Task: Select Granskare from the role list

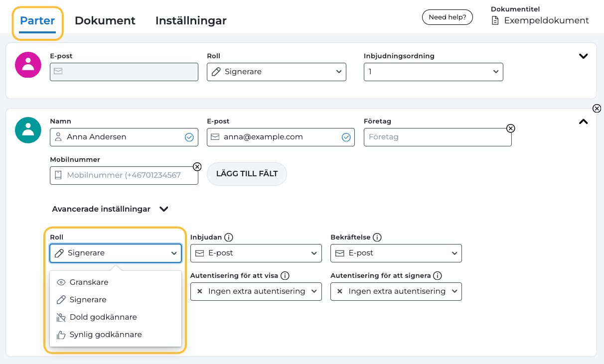Action: (89, 282)
